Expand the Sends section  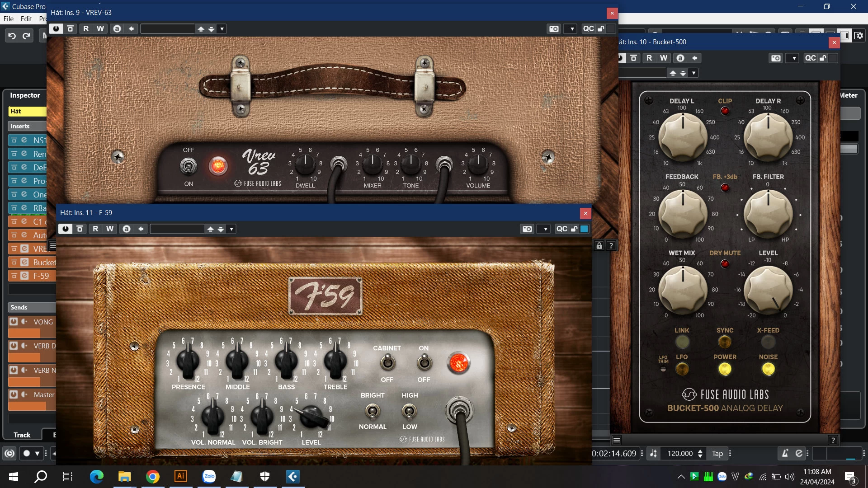click(x=31, y=307)
